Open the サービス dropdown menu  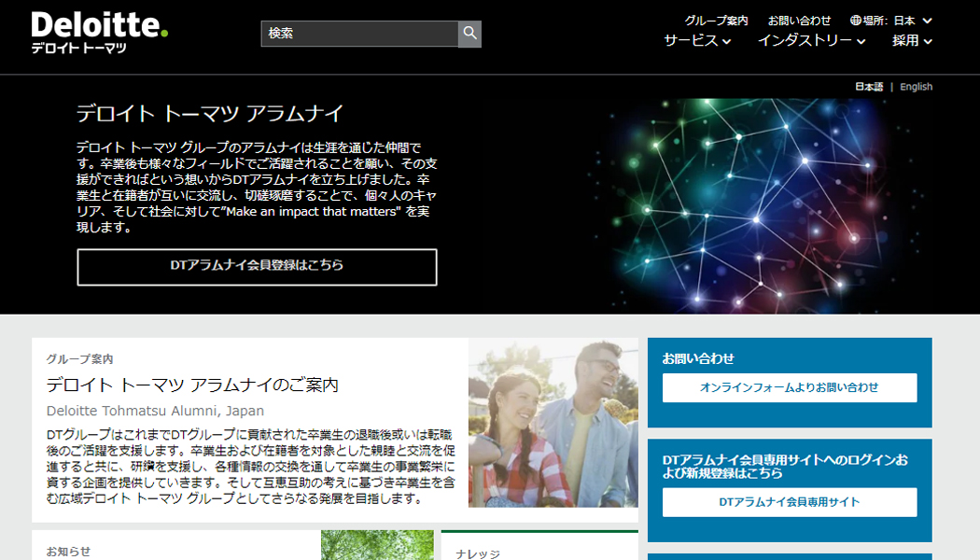tap(693, 42)
